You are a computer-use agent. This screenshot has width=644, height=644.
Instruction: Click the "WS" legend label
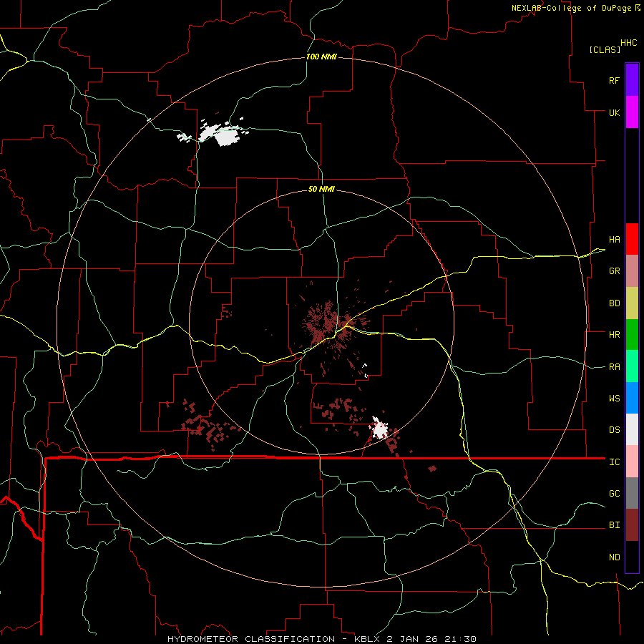pos(614,398)
